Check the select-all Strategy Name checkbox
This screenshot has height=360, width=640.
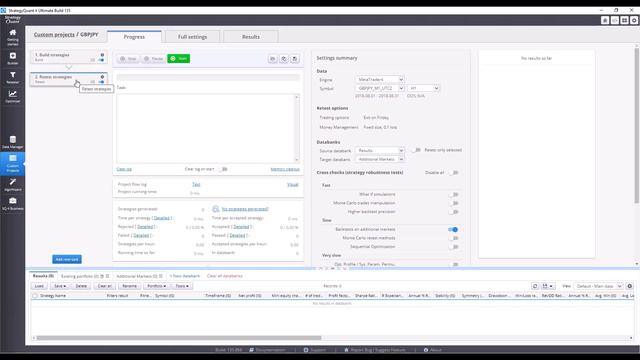pos(35,296)
